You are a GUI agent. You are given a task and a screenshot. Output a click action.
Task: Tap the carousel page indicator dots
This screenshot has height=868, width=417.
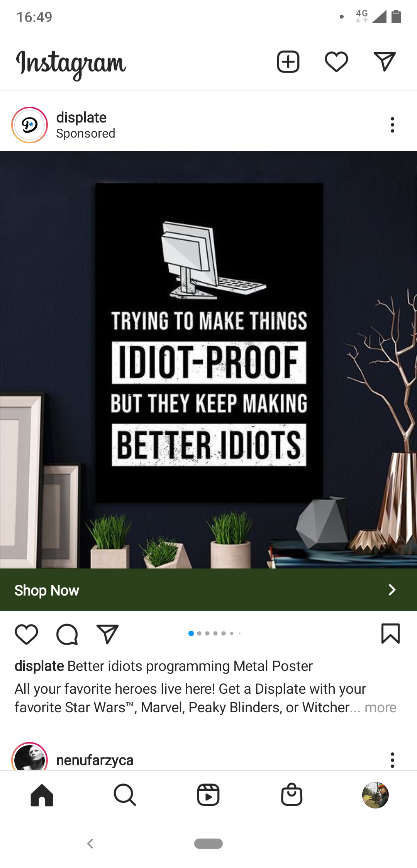click(x=215, y=633)
